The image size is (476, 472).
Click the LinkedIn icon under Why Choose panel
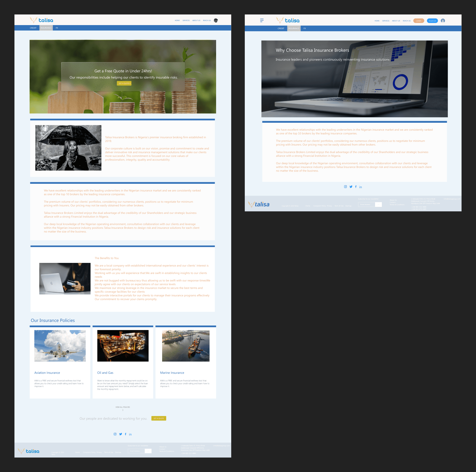(x=360, y=187)
